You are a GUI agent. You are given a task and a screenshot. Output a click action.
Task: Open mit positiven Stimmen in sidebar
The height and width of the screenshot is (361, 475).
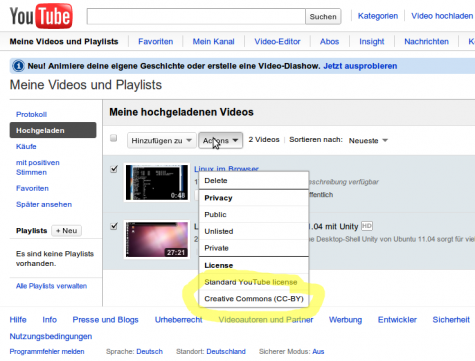tap(38, 167)
